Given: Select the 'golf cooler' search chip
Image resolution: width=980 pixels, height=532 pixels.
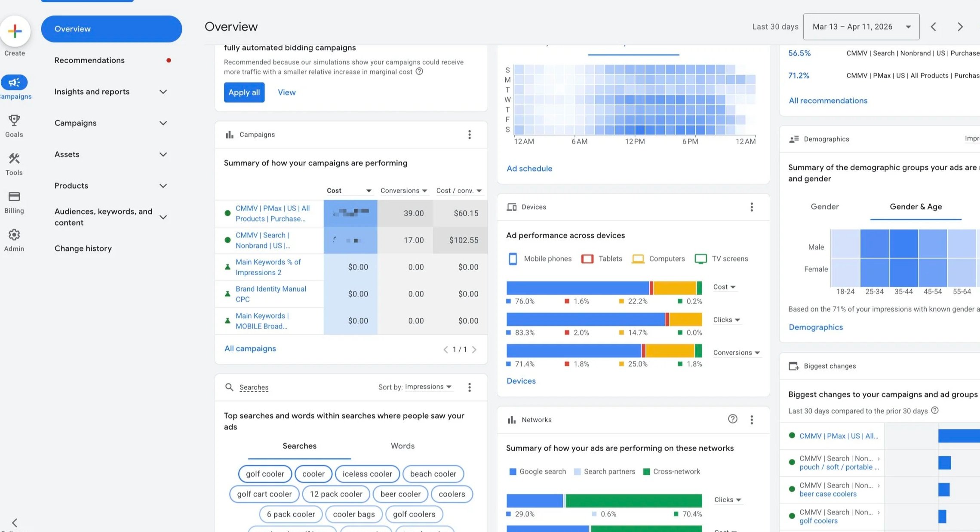Looking at the screenshot, I should pos(265,474).
